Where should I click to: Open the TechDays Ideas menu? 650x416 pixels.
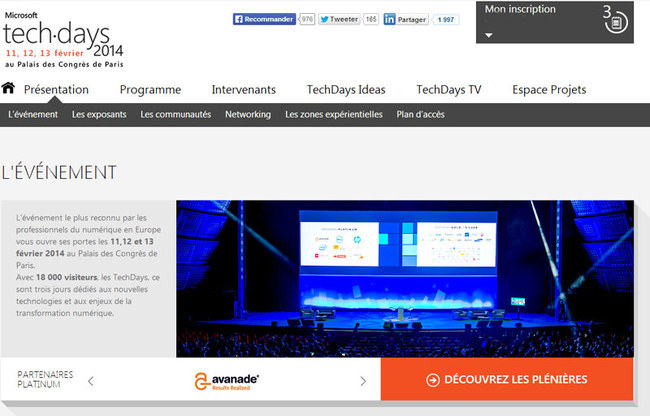pyautogui.click(x=346, y=89)
